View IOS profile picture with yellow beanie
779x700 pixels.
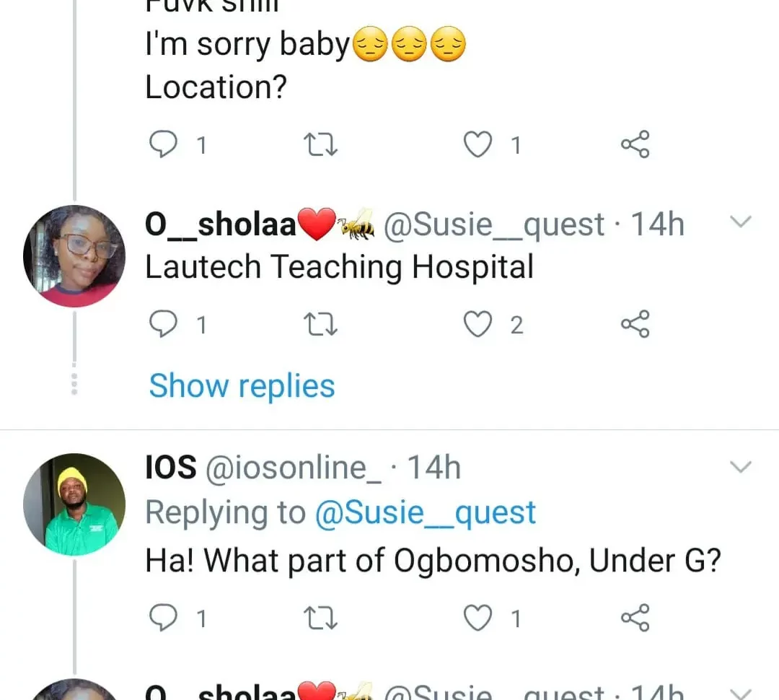(x=74, y=504)
